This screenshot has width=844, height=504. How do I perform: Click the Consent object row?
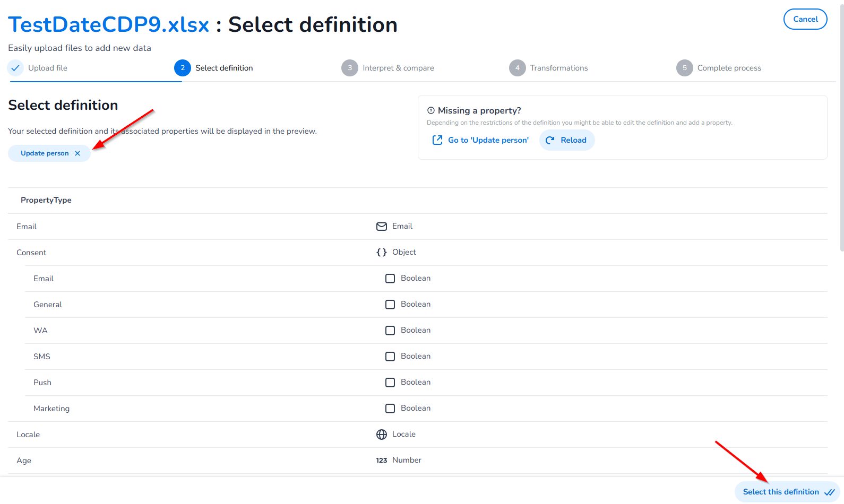418,253
